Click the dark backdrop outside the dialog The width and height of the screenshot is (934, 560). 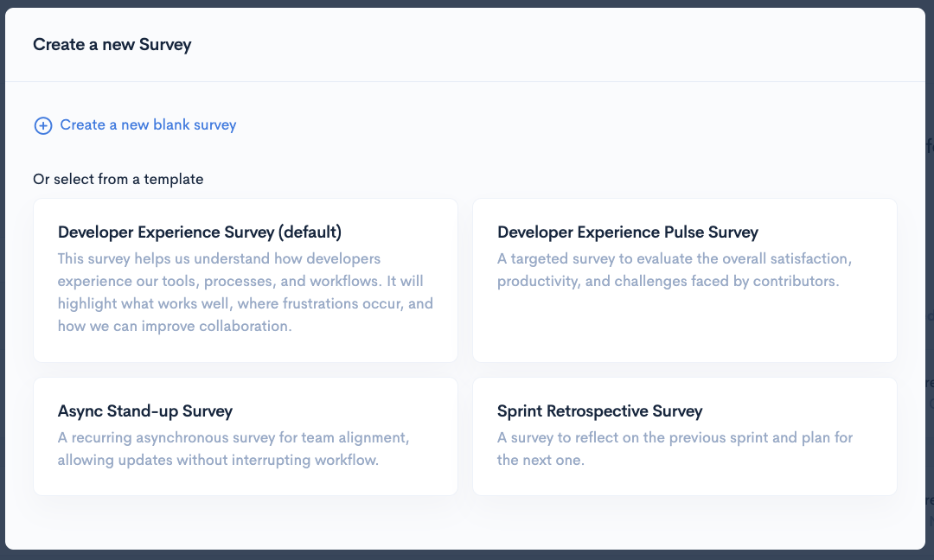(x=467, y=555)
